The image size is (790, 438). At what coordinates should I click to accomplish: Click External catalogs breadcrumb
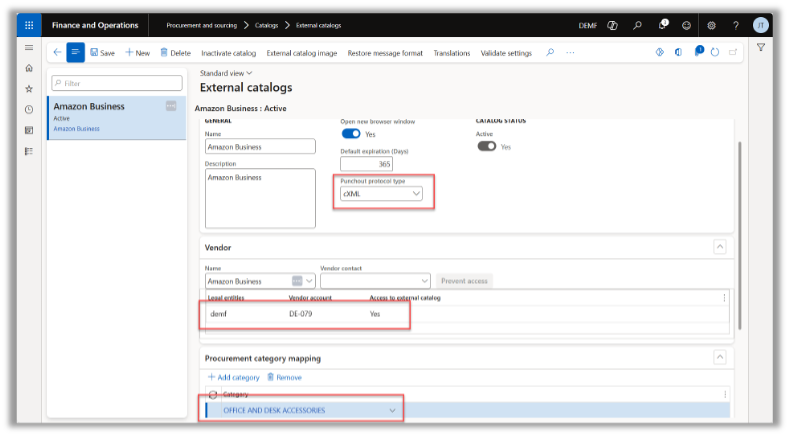318,25
